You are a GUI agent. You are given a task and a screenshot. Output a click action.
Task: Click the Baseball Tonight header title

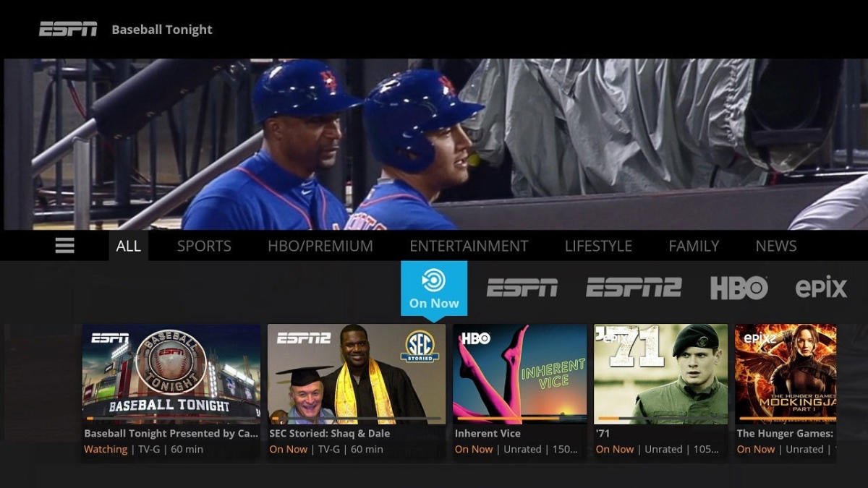(162, 30)
